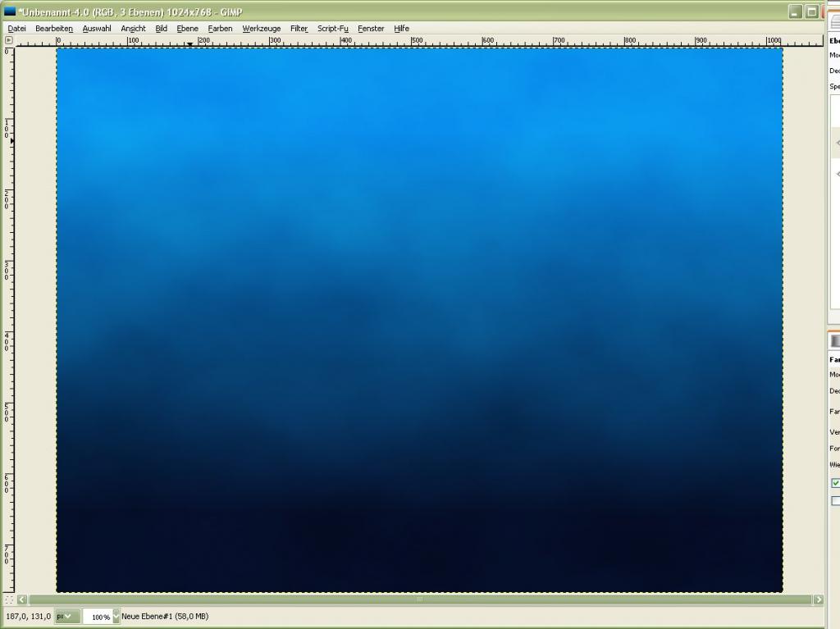Click the blue canvas image
Viewport: 840px width, 629px height.
(x=420, y=321)
